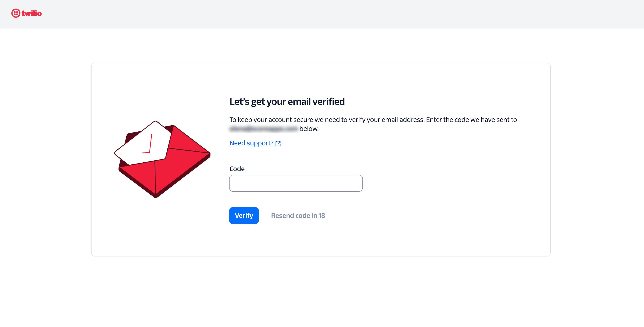Screen dimensions: 644x327
Task: Click "Enter the code we have sent to" text
Action: 471,119
